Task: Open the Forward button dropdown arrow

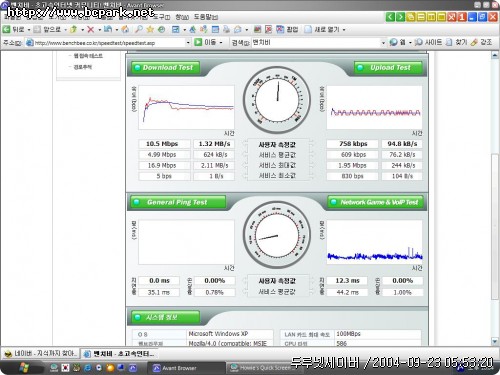Action: point(65,30)
